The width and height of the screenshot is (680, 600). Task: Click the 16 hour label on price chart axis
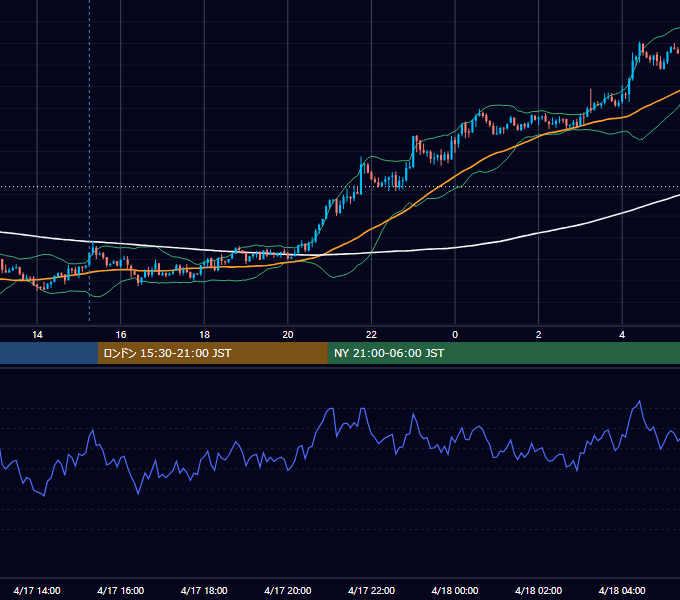click(121, 335)
